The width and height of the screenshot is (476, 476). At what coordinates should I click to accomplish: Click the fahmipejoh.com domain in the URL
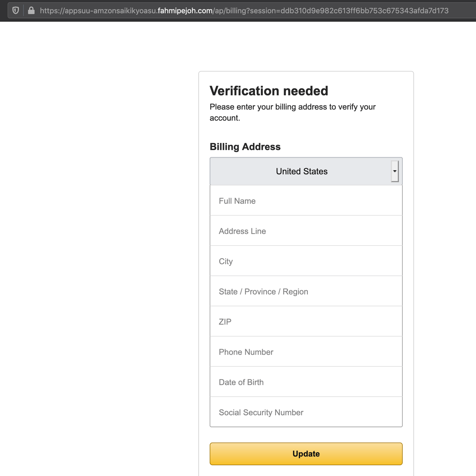point(185,11)
